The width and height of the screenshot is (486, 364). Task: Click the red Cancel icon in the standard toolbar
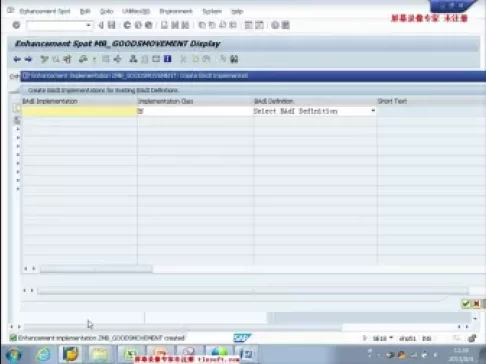coord(149,25)
